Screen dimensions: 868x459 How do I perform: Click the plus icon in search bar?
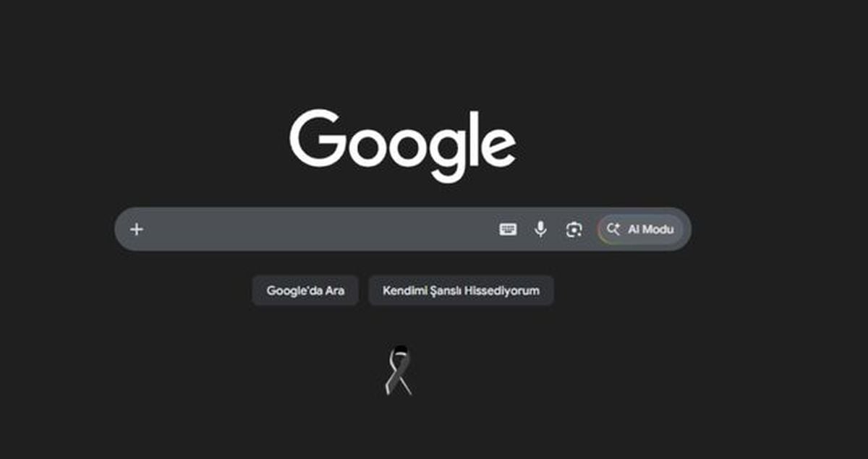tap(137, 230)
